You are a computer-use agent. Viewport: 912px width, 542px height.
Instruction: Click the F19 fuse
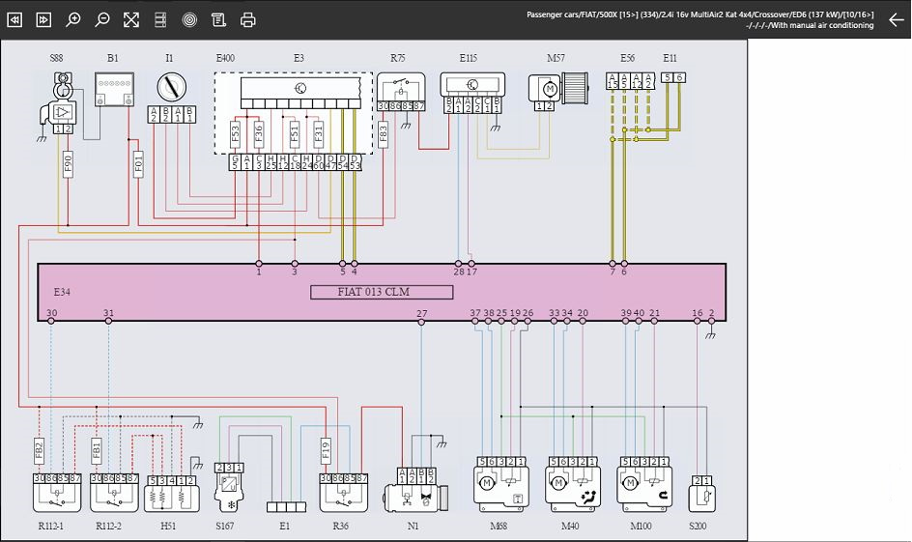click(326, 451)
